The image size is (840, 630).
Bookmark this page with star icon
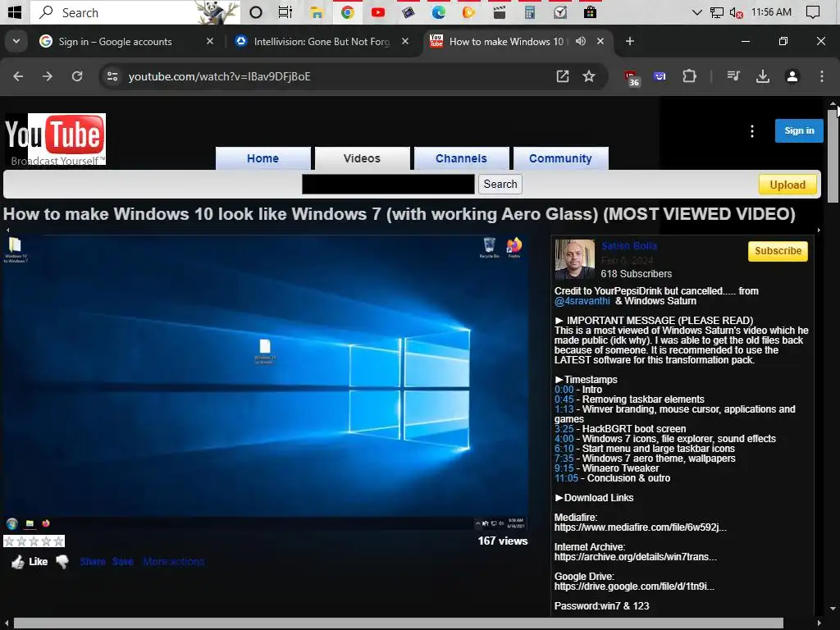pos(589,76)
